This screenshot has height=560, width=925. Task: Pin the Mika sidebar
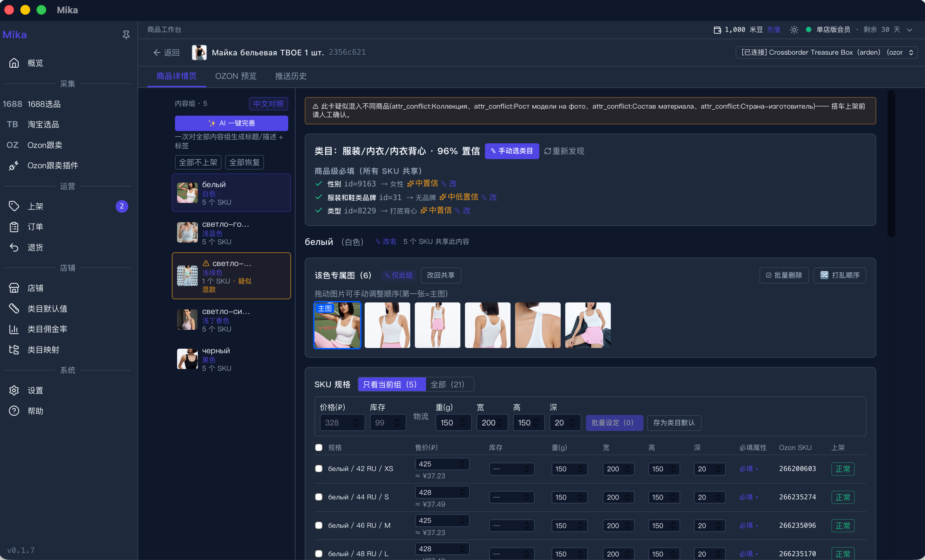pyautogui.click(x=126, y=35)
